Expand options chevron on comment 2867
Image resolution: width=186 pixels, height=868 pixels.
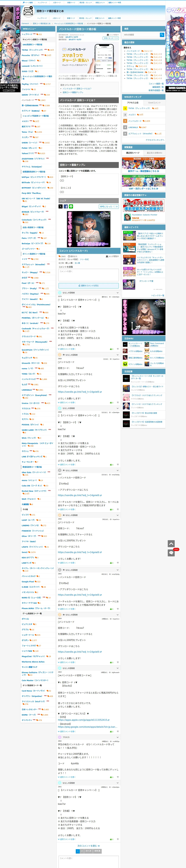point(117,470)
